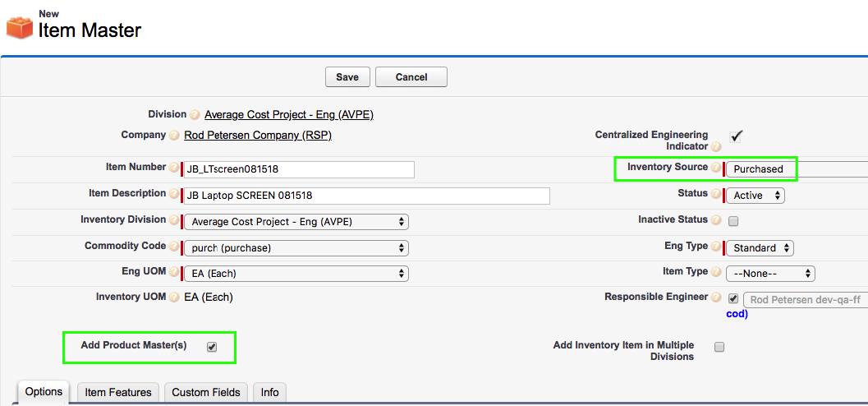The height and width of the screenshot is (406, 868).
Task: Uncheck Add Product Master(s) checkbox
Action: coord(212,347)
